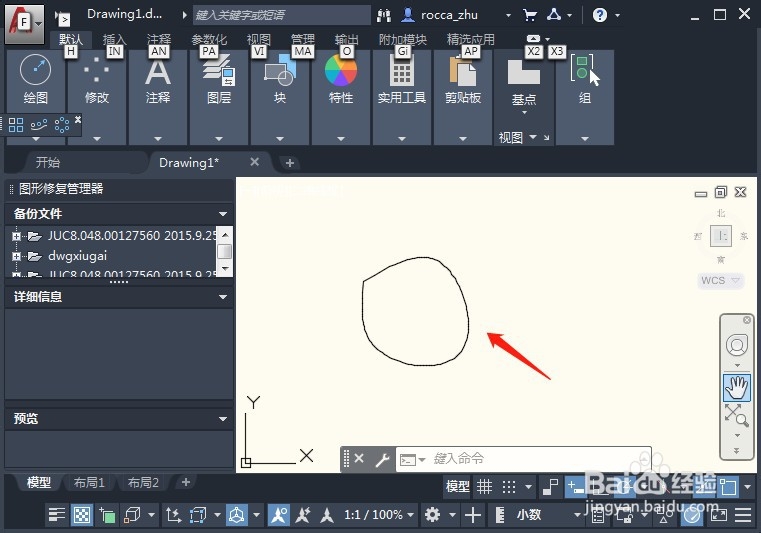The height and width of the screenshot is (533, 761).
Task: Expand the JUC8.048.00127560 2015.9.25 tree node
Action: click(x=17, y=236)
